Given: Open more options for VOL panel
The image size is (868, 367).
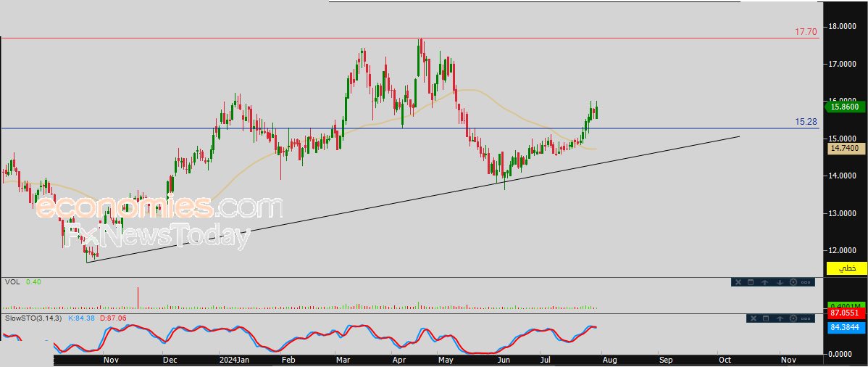Looking at the screenshot, I should (806, 282).
